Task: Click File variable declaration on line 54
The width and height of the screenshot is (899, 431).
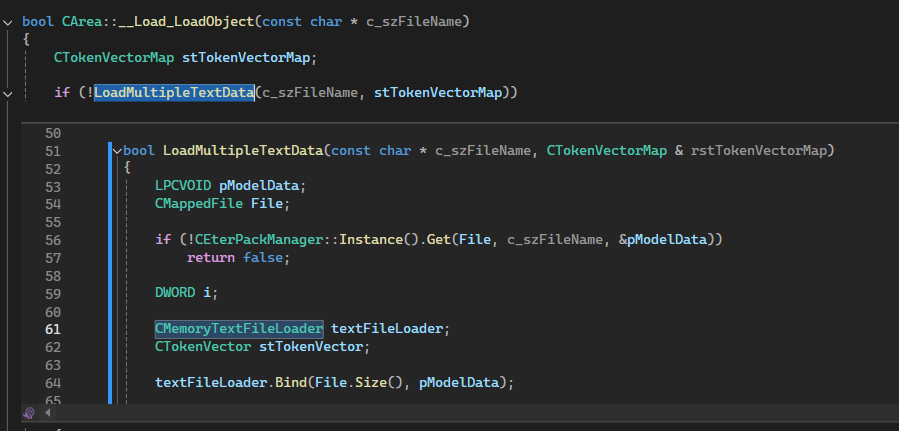Action: tap(267, 203)
